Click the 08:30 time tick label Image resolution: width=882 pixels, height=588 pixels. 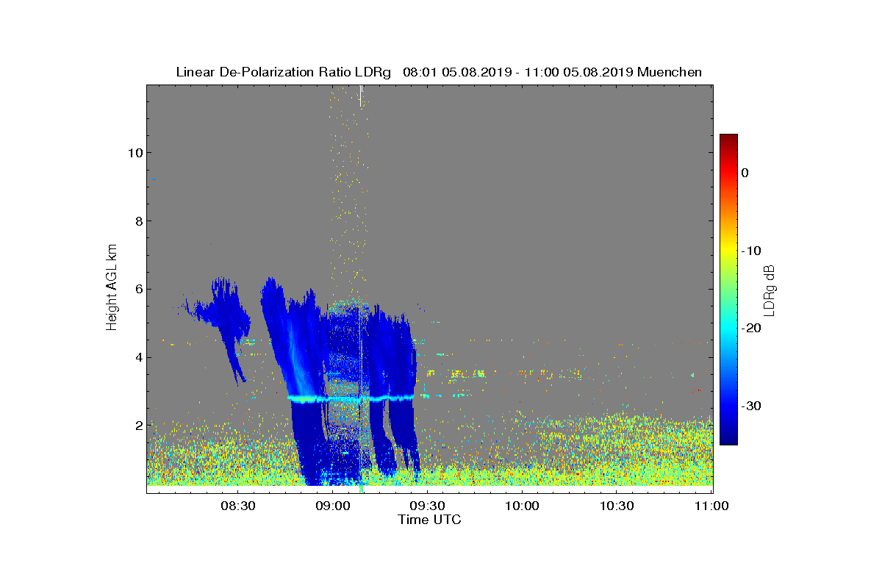237,506
